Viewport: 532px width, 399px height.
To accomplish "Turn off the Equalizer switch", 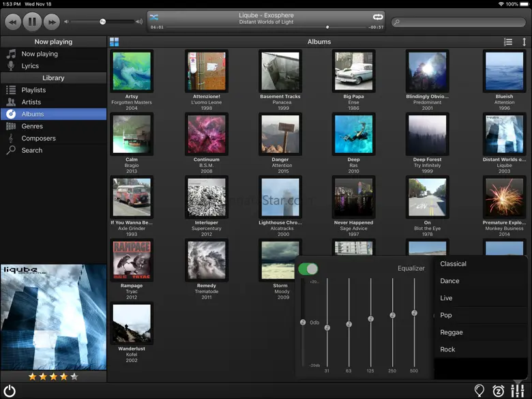I will coord(308,269).
